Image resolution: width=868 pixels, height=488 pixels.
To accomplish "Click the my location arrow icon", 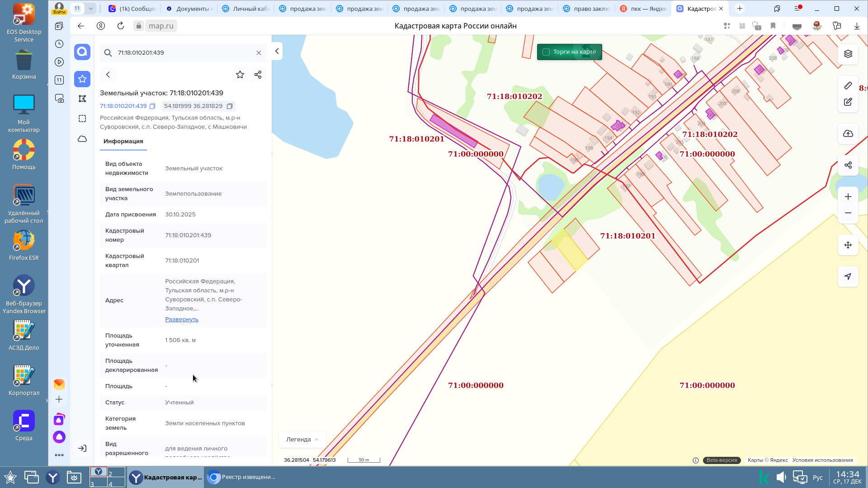I will point(848,276).
